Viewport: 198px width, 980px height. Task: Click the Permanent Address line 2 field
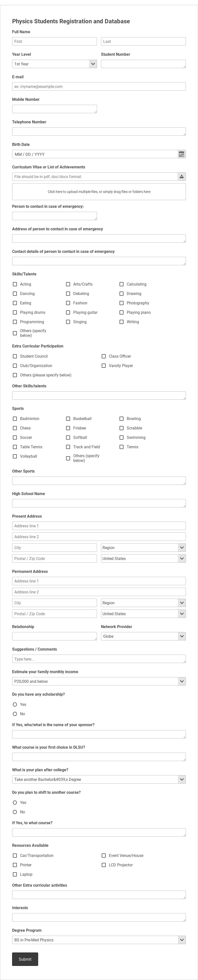(99, 592)
